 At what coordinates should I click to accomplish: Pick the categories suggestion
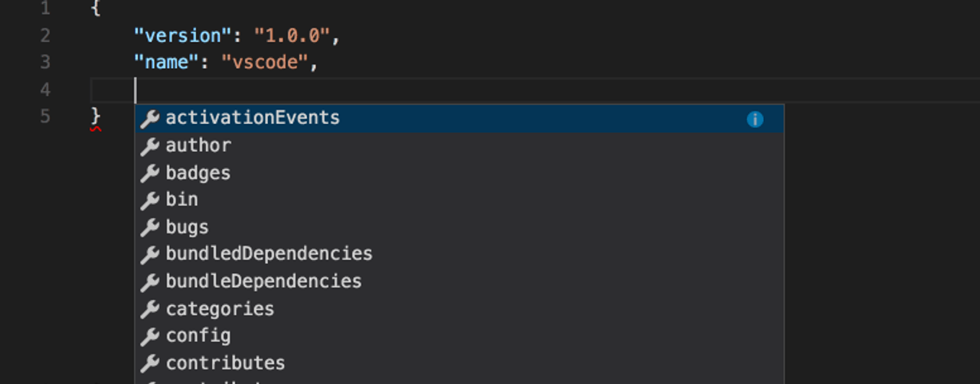[x=220, y=309]
